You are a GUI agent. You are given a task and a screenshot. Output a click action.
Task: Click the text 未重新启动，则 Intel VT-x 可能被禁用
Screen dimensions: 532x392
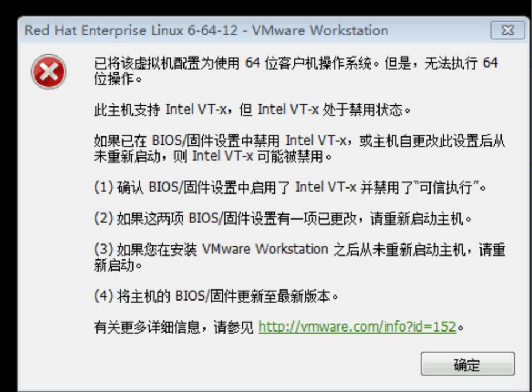[x=212, y=156]
